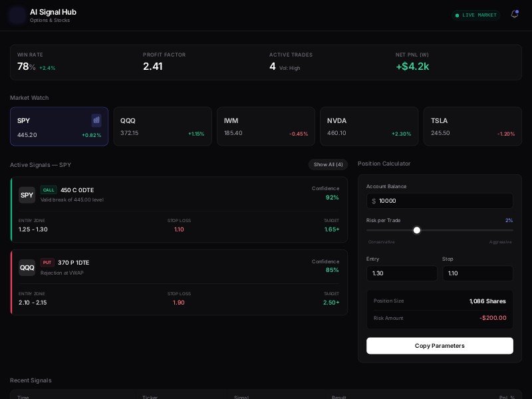Select the NVDA market watch card
Screen dimensions: 532x399
(x=369, y=126)
